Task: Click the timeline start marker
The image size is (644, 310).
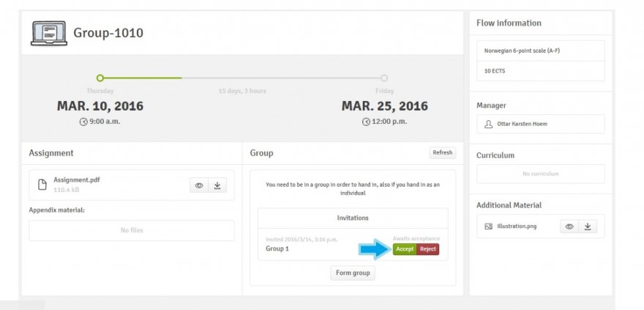Action: tap(100, 78)
